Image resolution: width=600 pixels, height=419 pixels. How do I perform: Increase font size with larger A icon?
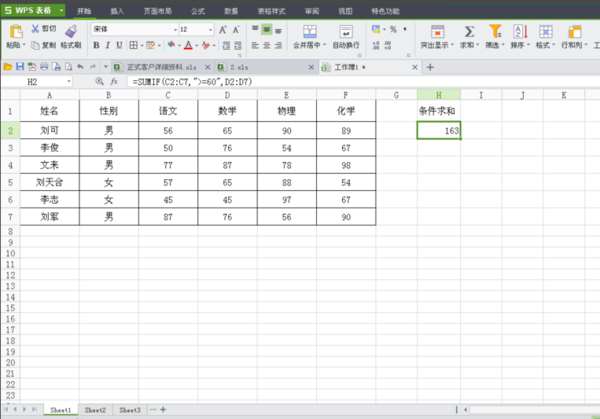coord(223,29)
